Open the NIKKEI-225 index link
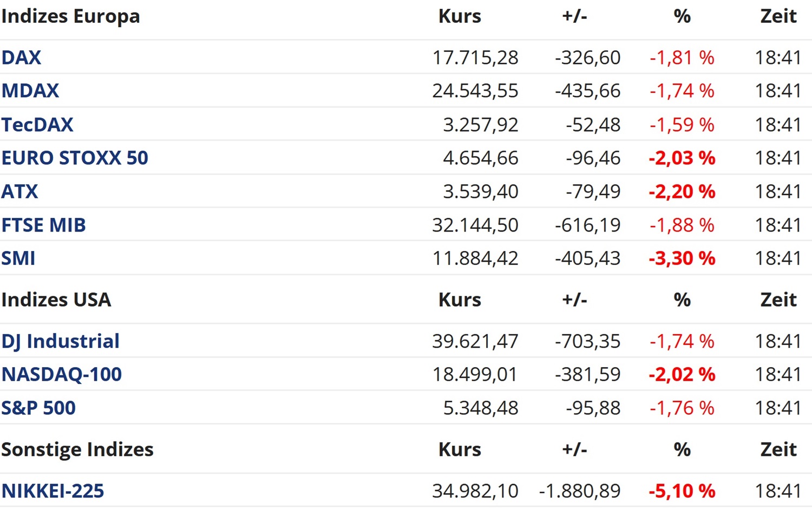This screenshot has width=812, height=510. pos(53,491)
